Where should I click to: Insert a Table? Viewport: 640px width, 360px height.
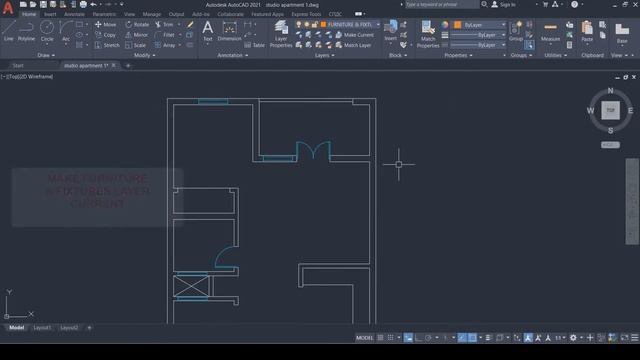(x=254, y=45)
